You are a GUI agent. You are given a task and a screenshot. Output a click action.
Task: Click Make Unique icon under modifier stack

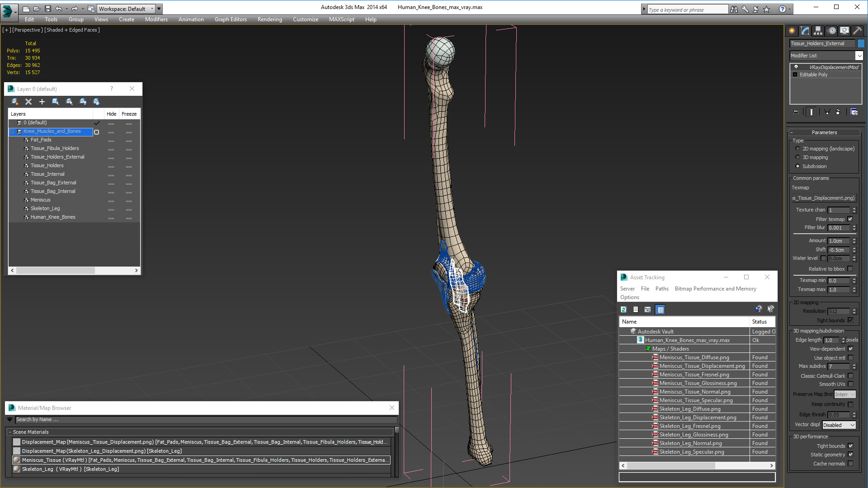click(x=827, y=112)
